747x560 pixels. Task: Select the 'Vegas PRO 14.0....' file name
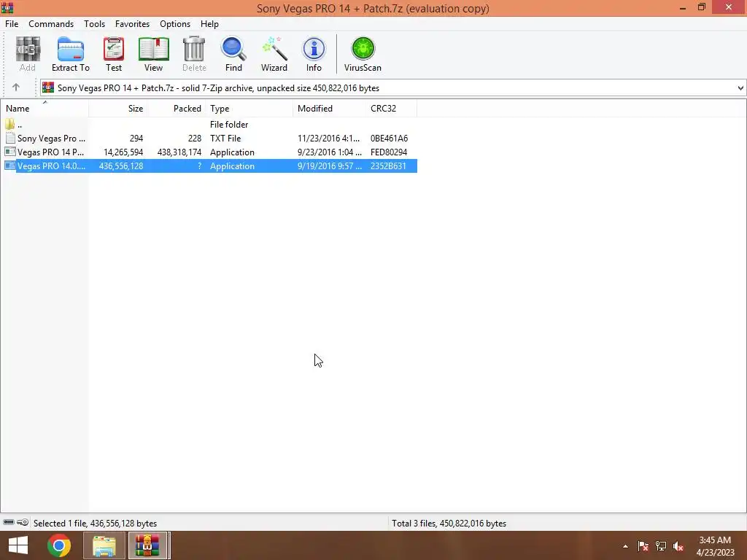pyautogui.click(x=52, y=166)
